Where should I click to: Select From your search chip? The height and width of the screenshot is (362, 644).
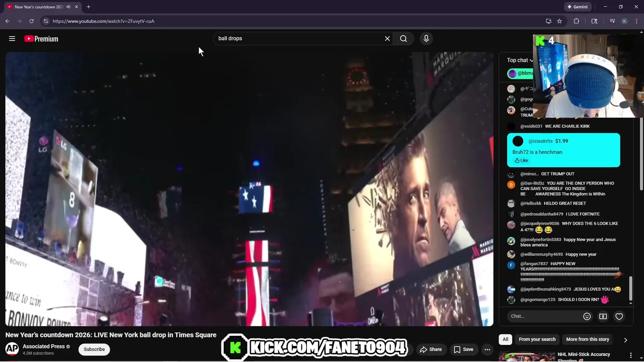pos(537,339)
